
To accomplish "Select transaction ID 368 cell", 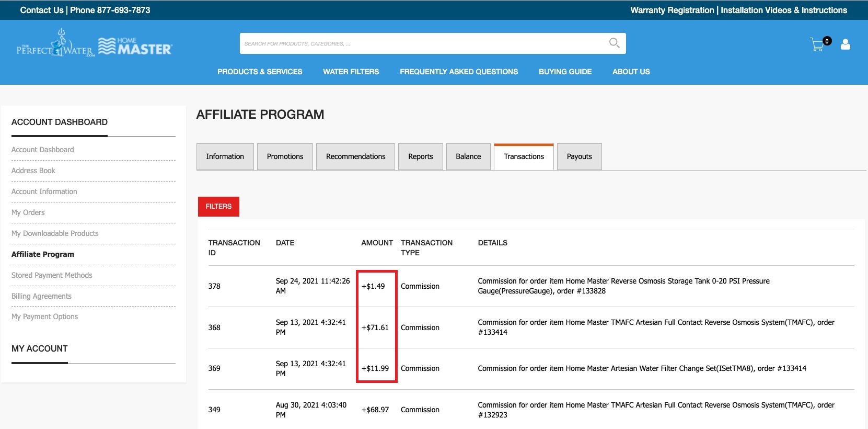I will click(x=214, y=328).
